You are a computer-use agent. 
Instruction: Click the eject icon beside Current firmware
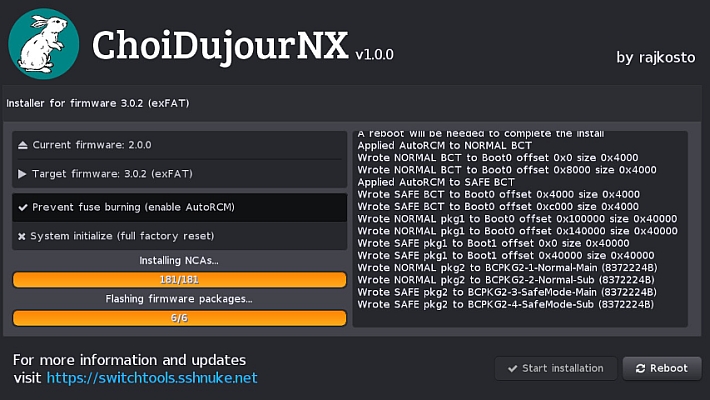tap(23, 145)
